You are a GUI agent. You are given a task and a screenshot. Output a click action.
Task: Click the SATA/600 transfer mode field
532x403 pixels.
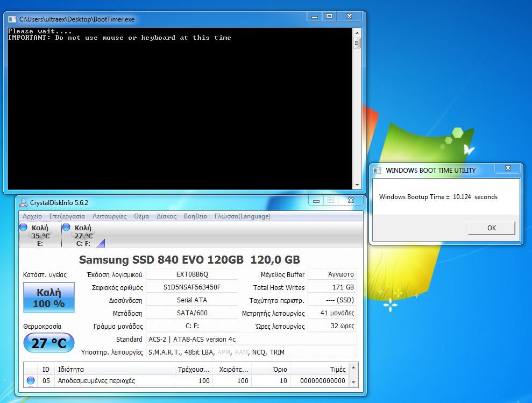click(192, 313)
